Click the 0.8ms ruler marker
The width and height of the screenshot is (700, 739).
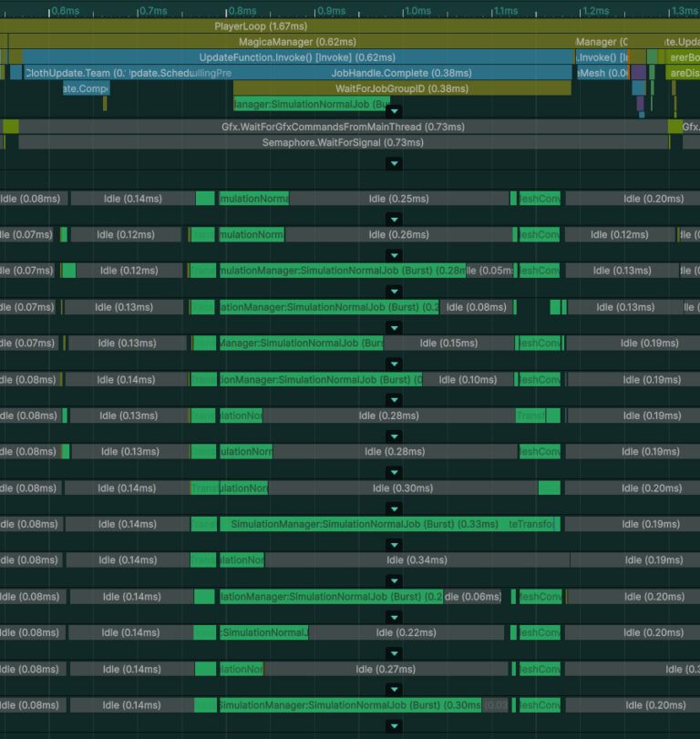[x=242, y=11]
